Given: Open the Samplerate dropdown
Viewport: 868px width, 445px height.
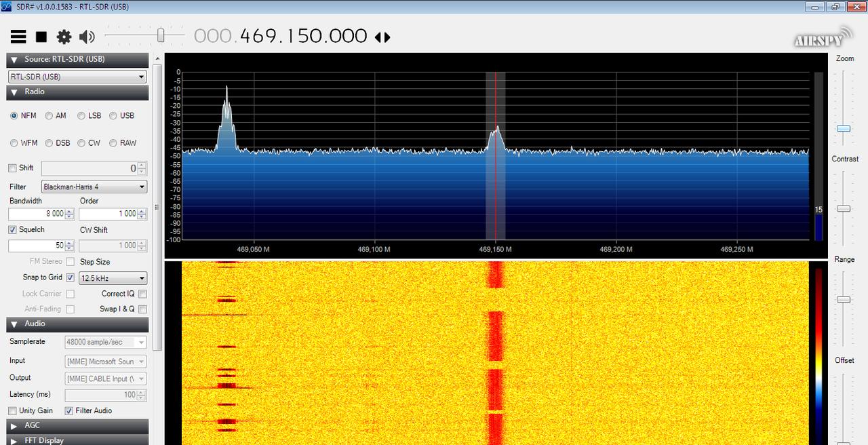Looking at the screenshot, I should [x=105, y=343].
